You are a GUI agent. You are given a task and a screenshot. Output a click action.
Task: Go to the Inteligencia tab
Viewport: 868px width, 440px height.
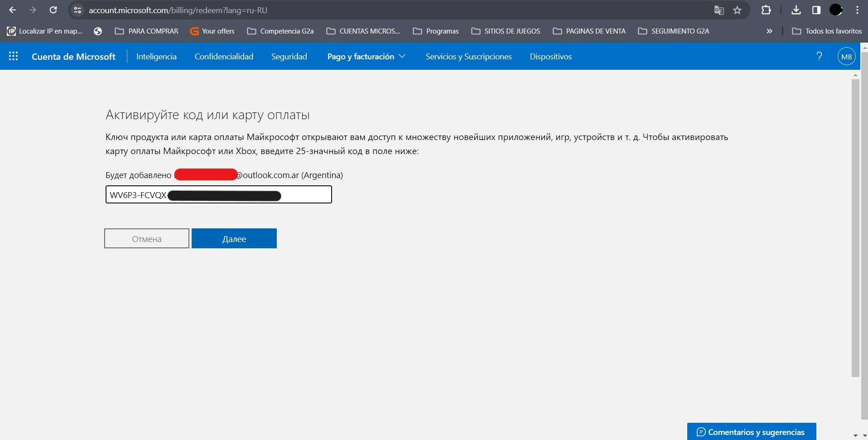click(x=156, y=57)
